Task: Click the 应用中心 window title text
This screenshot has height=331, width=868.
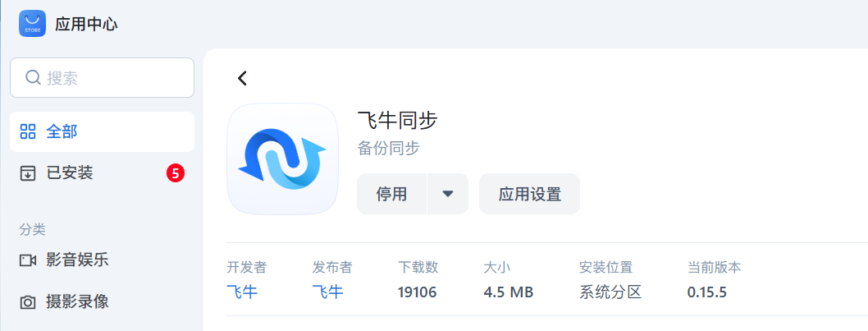Action: click(x=86, y=25)
